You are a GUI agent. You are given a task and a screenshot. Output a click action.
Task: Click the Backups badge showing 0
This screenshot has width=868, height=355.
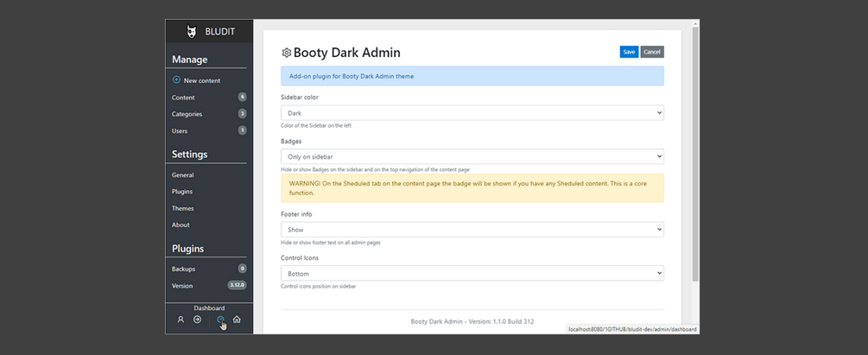[x=242, y=269]
